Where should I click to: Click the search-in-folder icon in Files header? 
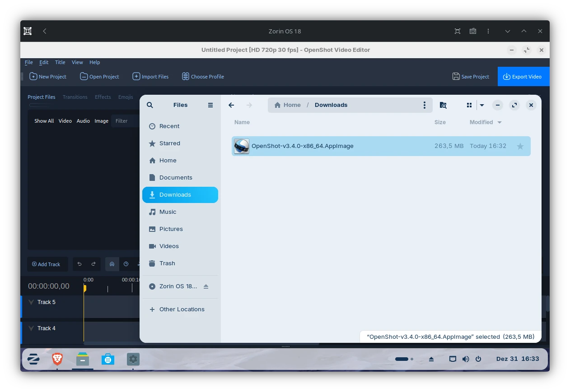(443, 105)
